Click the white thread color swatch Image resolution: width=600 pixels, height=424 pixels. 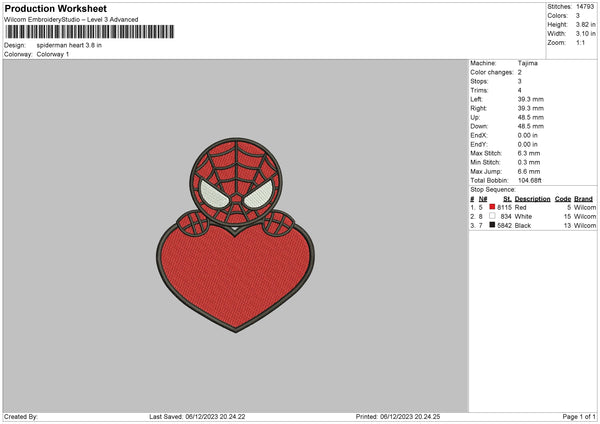tap(492, 216)
